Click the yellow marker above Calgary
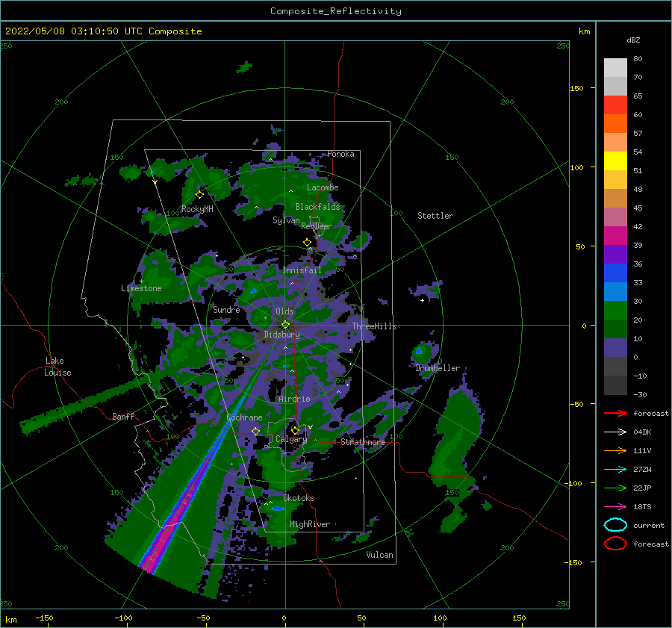 (x=295, y=430)
